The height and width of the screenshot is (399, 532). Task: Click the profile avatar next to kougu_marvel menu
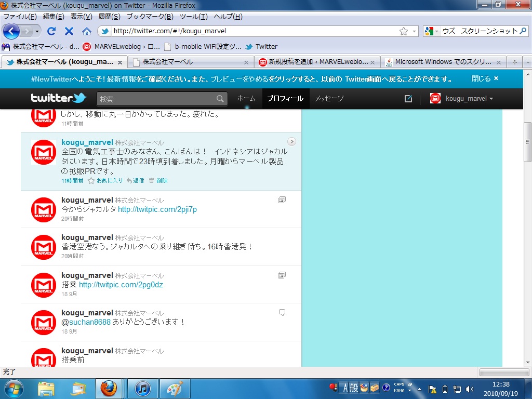tap(435, 98)
